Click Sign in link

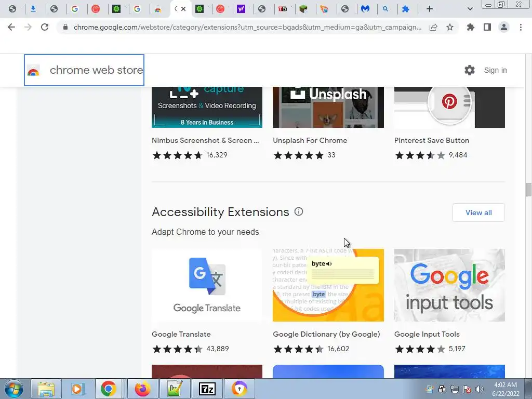pyautogui.click(x=495, y=70)
